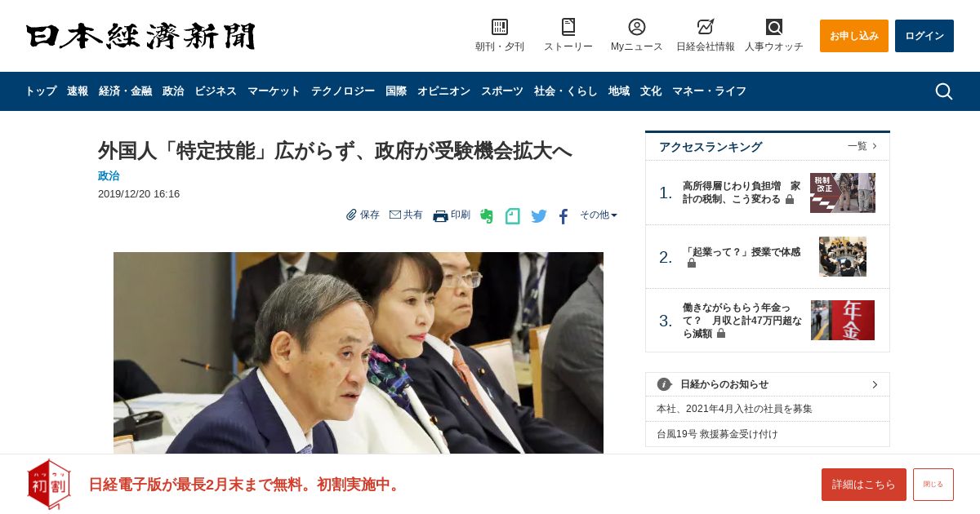This screenshot has height=514, width=980.
Task: Open ranking thumbnail for 年金 article
Action: 843,320
